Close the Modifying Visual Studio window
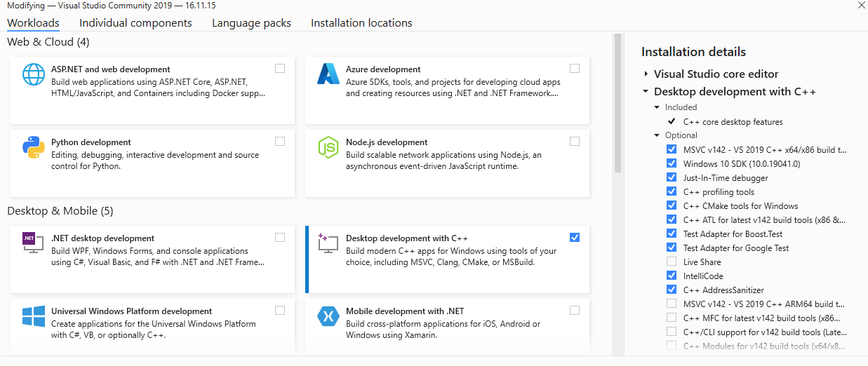This screenshot has height=366, width=868. tap(861, 6)
